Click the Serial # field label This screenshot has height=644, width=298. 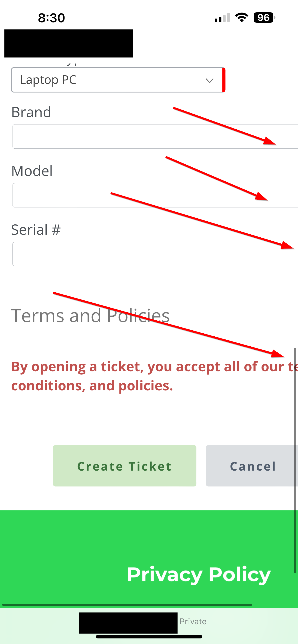36,230
